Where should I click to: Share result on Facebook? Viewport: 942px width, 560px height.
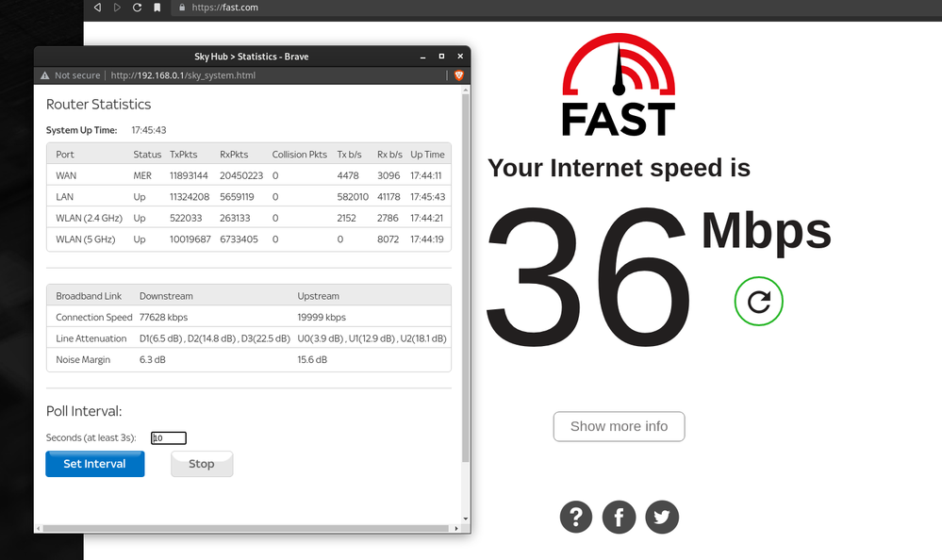tap(619, 517)
